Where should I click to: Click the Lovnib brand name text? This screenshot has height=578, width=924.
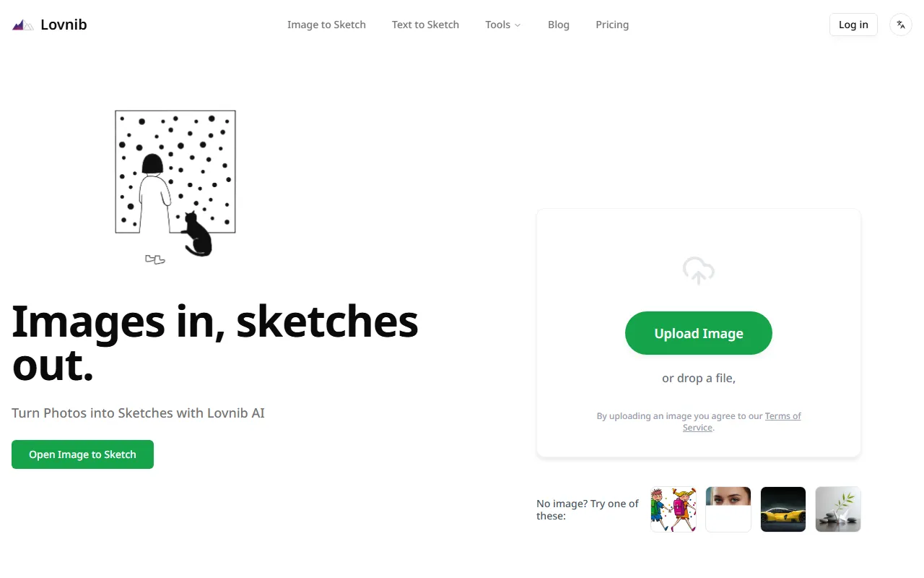pyautogui.click(x=64, y=25)
